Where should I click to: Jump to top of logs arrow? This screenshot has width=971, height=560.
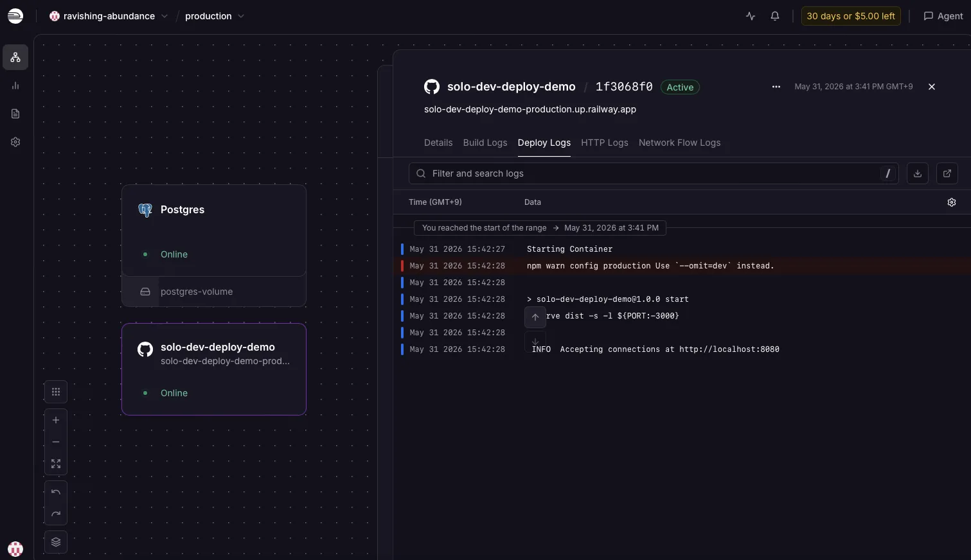click(x=535, y=317)
